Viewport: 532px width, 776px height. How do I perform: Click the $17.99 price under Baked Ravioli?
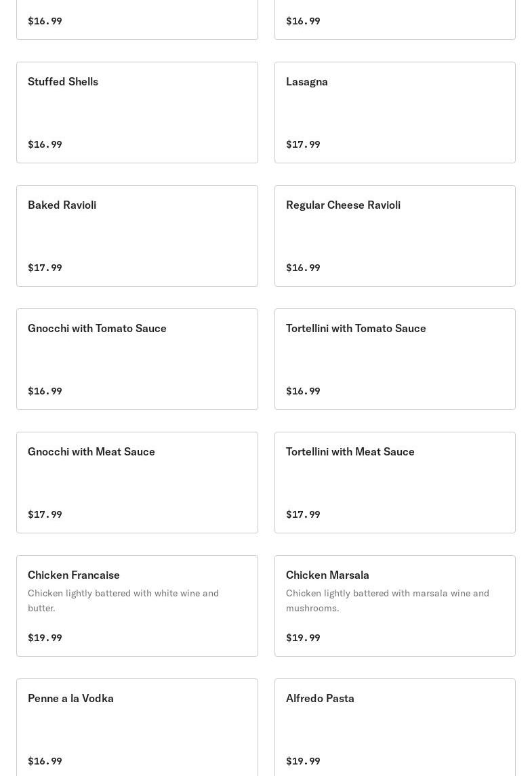(45, 268)
